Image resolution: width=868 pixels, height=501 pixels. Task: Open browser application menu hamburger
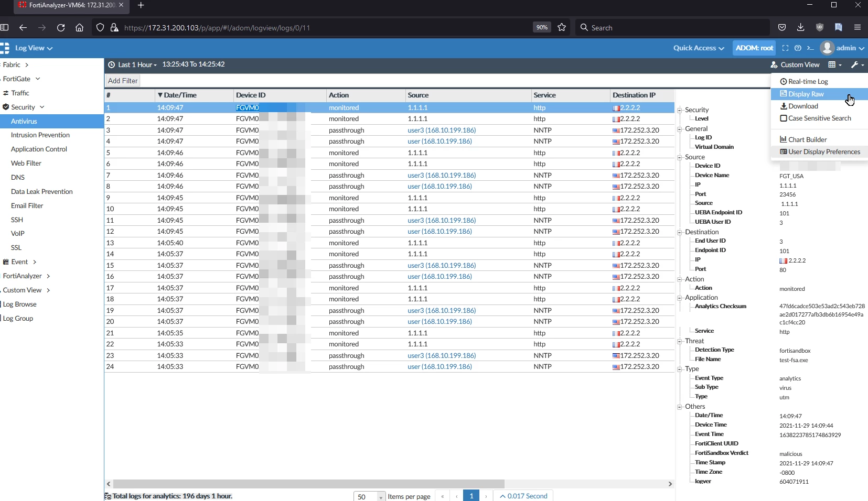pyautogui.click(x=858, y=28)
